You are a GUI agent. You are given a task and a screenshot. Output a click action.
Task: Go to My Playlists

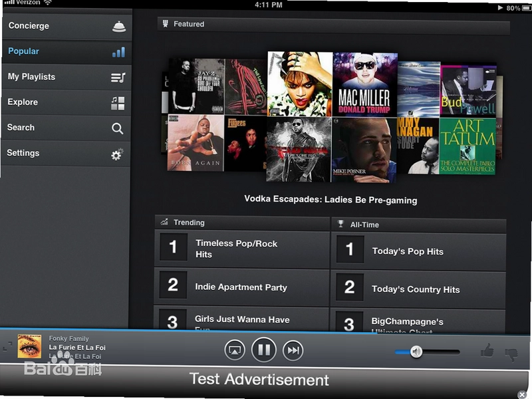click(x=66, y=77)
